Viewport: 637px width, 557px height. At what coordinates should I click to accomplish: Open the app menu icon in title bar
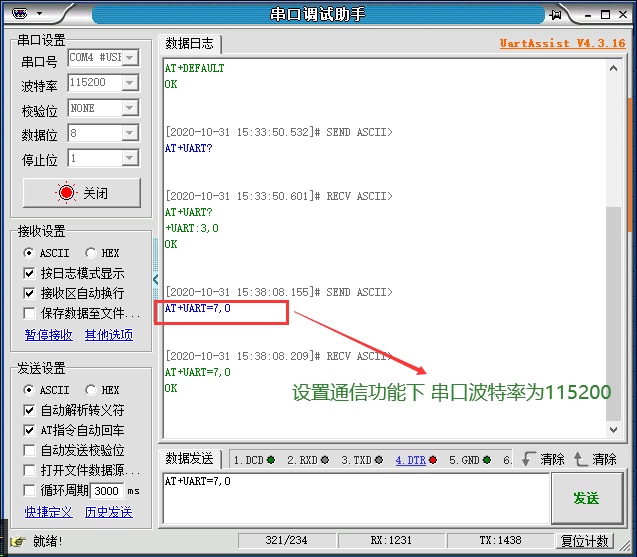coord(20,13)
